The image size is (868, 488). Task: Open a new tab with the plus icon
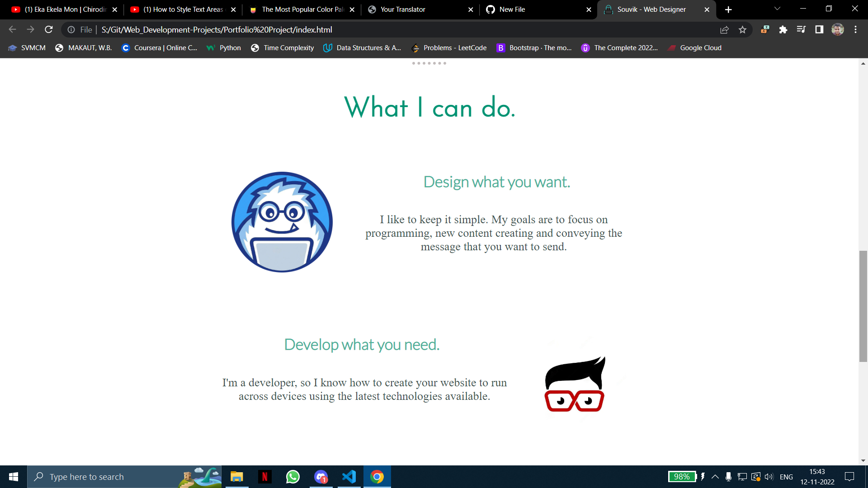tap(728, 9)
